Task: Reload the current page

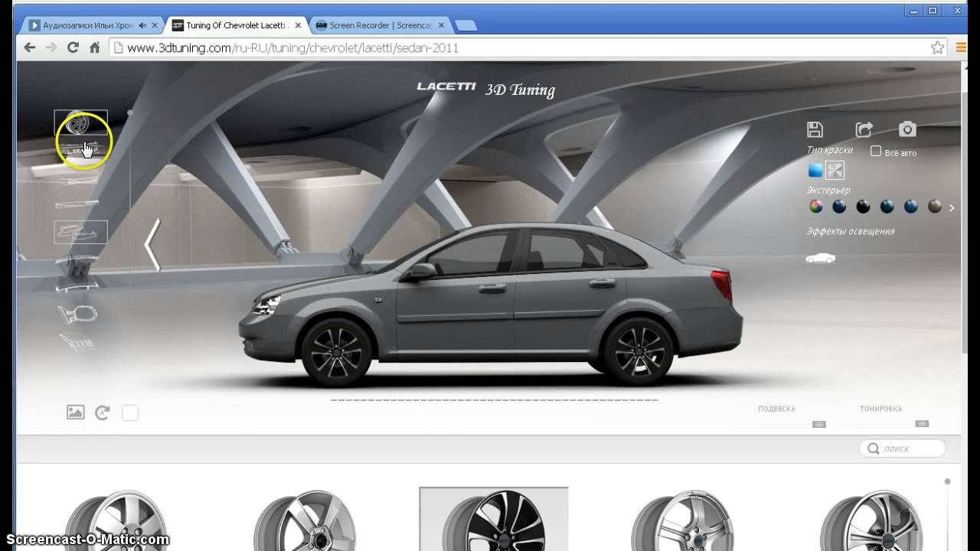Action: click(x=73, y=47)
